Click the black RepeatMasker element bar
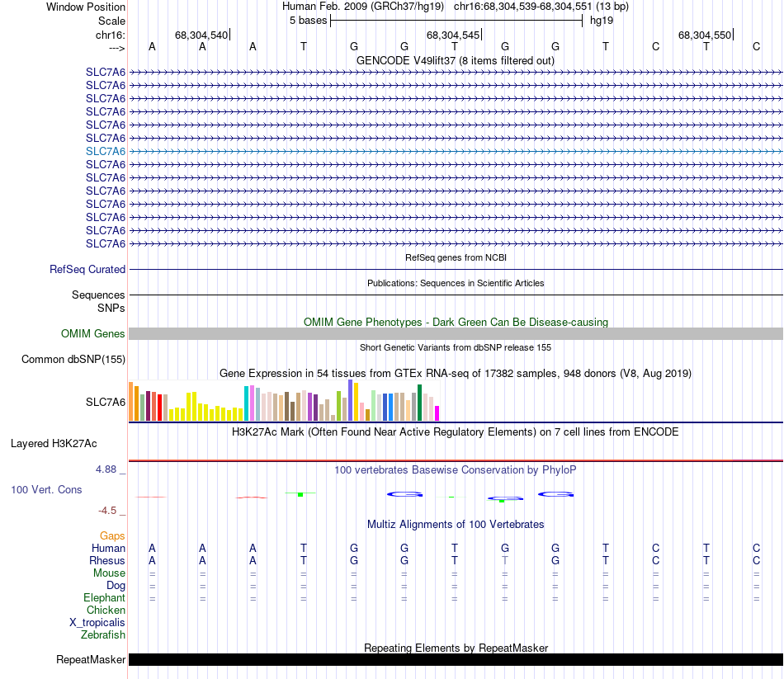Viewport: 784px width, 679px height. click(456, 659)
